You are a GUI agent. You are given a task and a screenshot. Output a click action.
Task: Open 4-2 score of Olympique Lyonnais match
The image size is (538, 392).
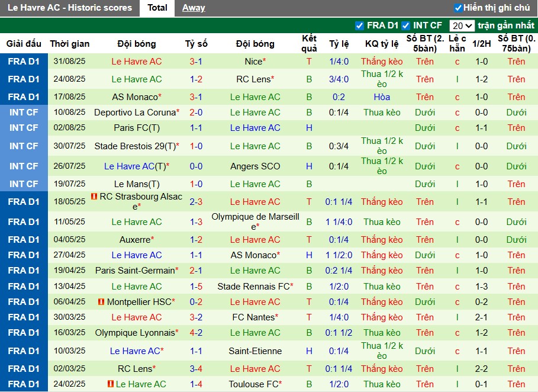196,333
